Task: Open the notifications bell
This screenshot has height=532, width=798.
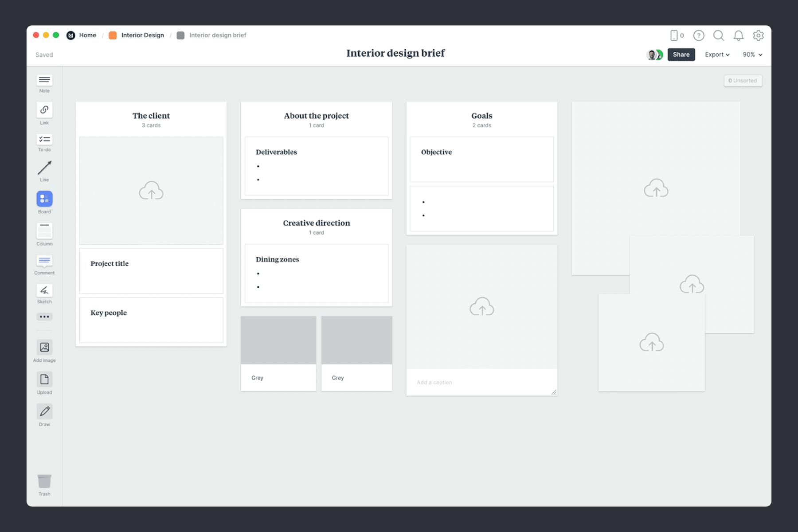Action: (738, 35)
